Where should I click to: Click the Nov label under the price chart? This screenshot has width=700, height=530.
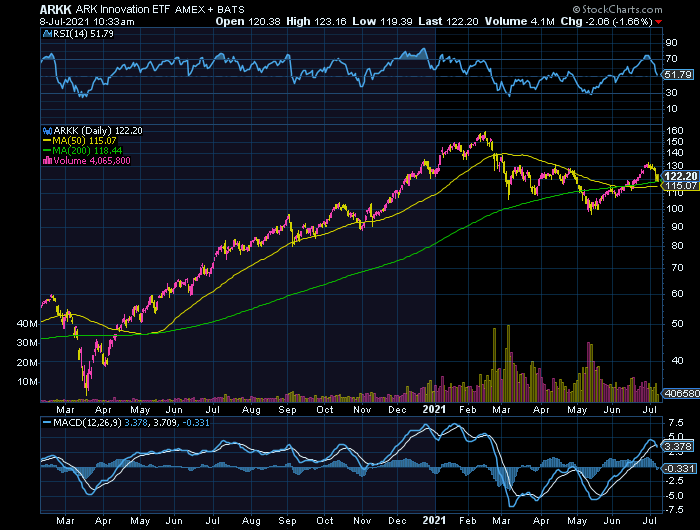point(362,410)
